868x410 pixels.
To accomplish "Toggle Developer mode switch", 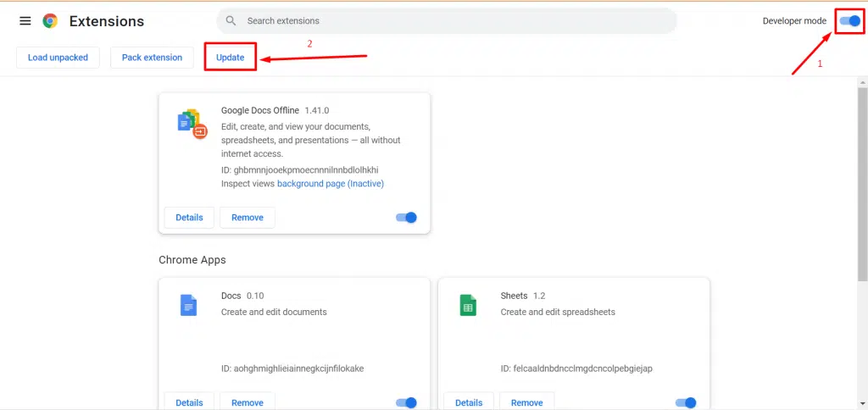I will (849, 21).
